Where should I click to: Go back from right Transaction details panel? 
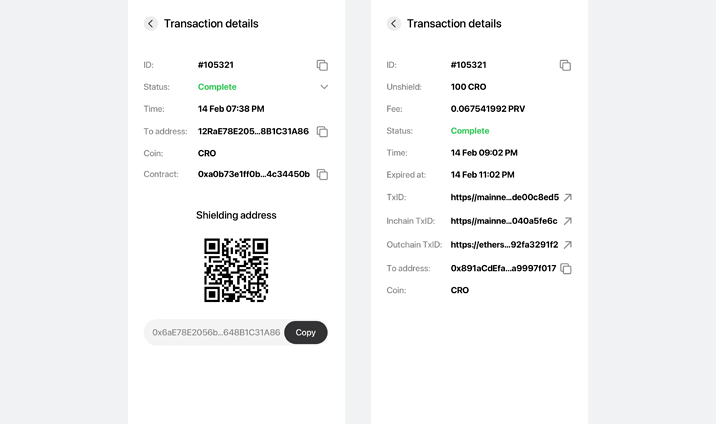394,23
